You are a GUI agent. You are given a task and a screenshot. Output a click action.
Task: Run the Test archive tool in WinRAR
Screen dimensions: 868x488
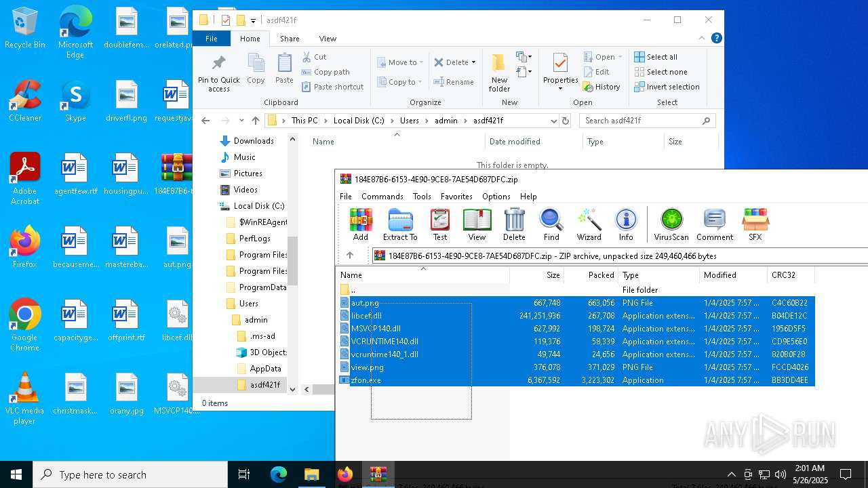pos(440,224)
